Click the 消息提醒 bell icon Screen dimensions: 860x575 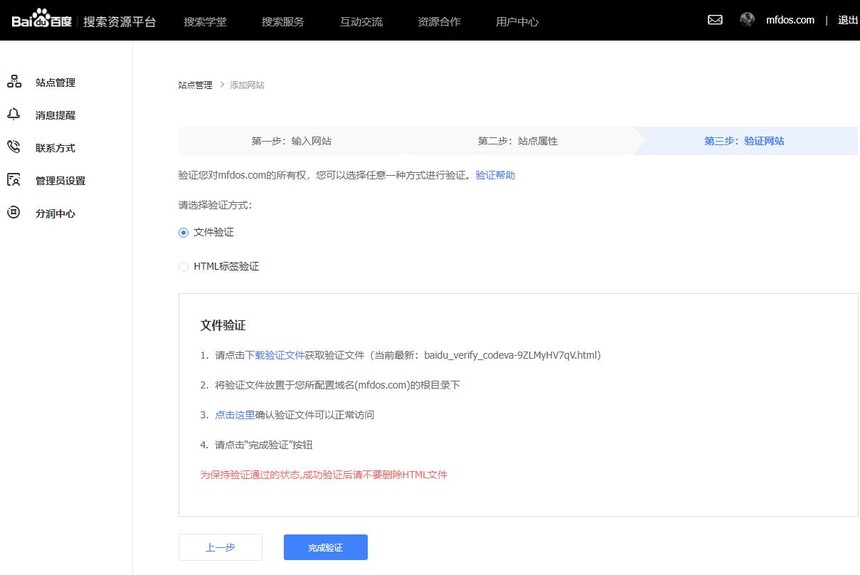(14, 115)
